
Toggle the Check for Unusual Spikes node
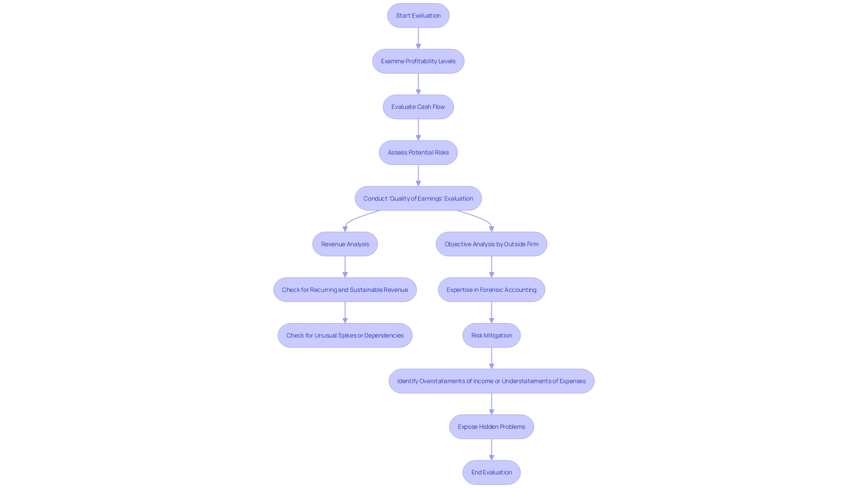(344, 335)
